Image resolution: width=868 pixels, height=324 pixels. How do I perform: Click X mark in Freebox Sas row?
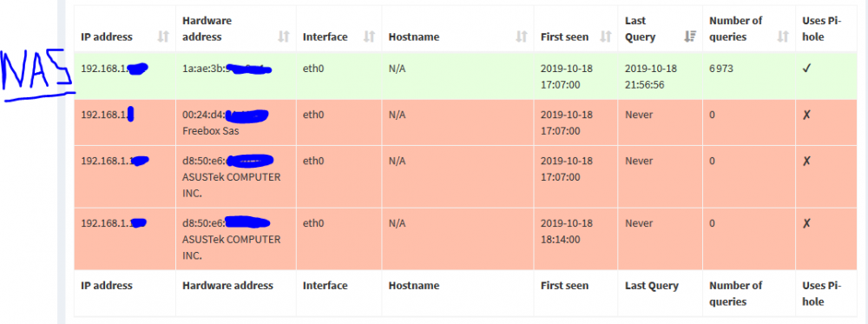pyautogui.click(x=806, y=115)
